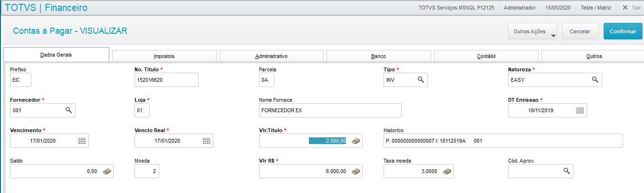Click the Cancelar button
644x193 pixels.
pos(580,31)
